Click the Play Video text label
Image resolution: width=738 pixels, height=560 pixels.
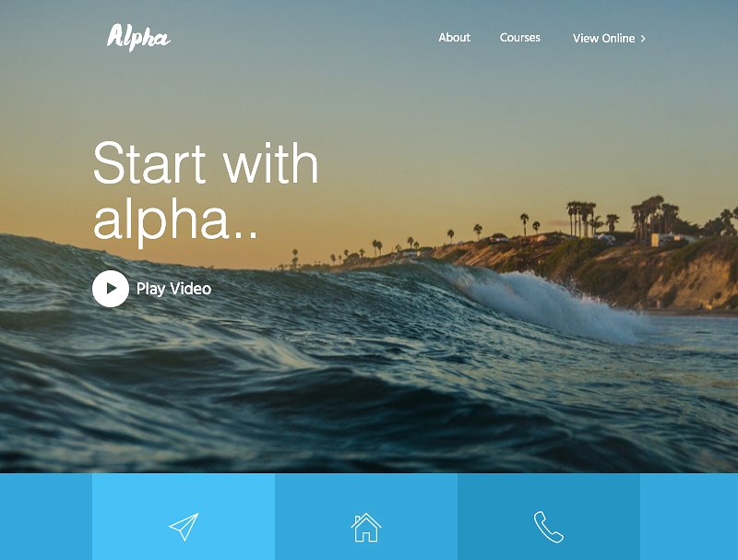(173, 289)
